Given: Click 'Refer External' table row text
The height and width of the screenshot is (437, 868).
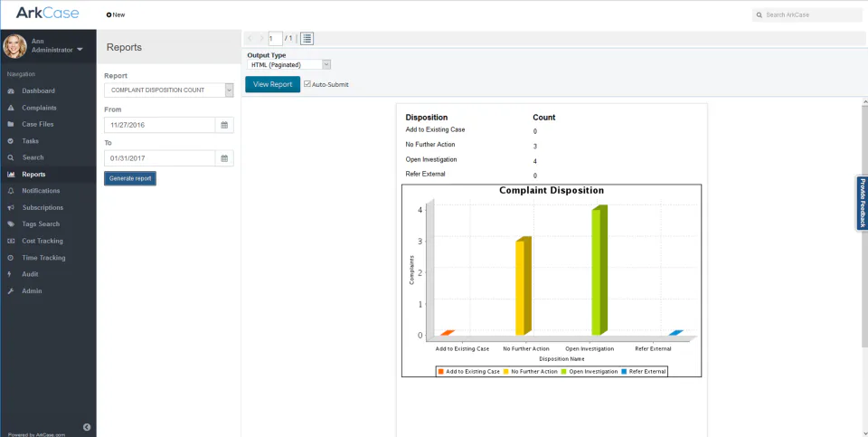Looking at the screenshot, I should tap(425, 174).
